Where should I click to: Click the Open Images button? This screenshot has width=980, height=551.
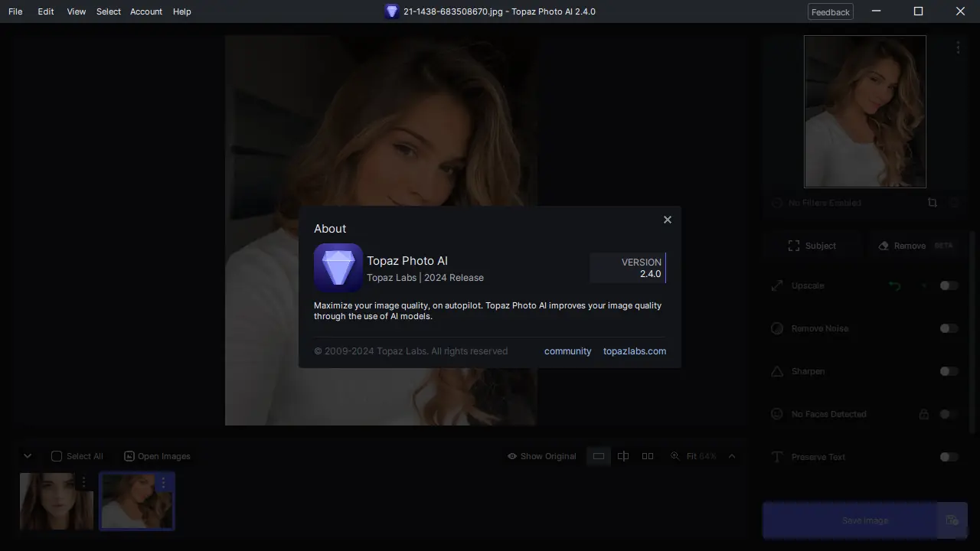[157, 456]
